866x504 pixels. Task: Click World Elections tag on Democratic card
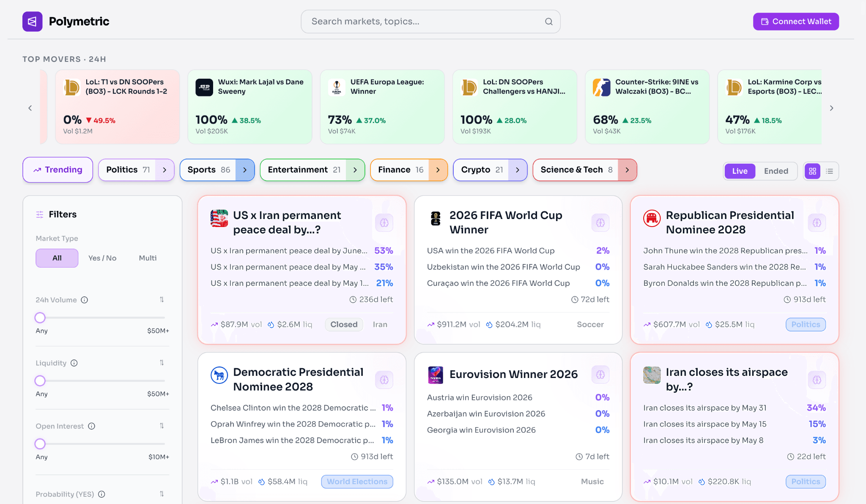click(357, 482)
